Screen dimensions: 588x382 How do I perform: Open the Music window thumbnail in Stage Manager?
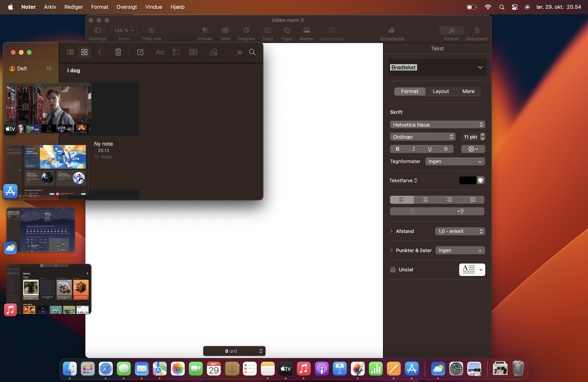[49, 289]
